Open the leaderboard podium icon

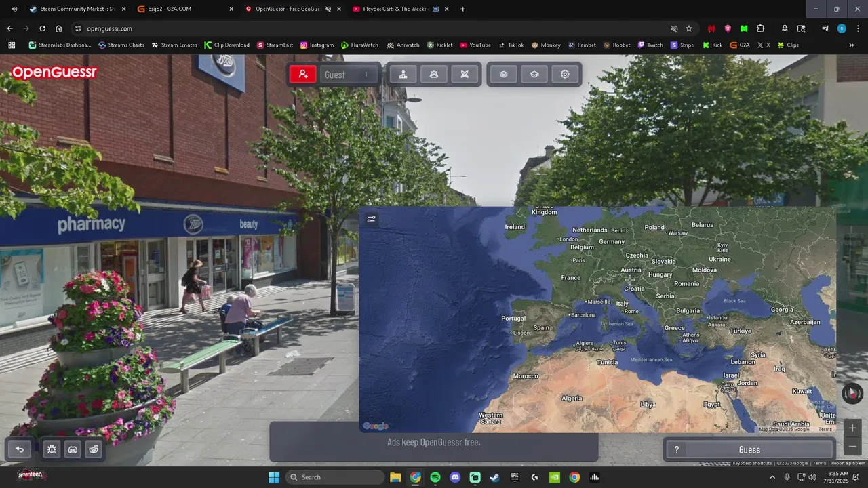(403, 75)
